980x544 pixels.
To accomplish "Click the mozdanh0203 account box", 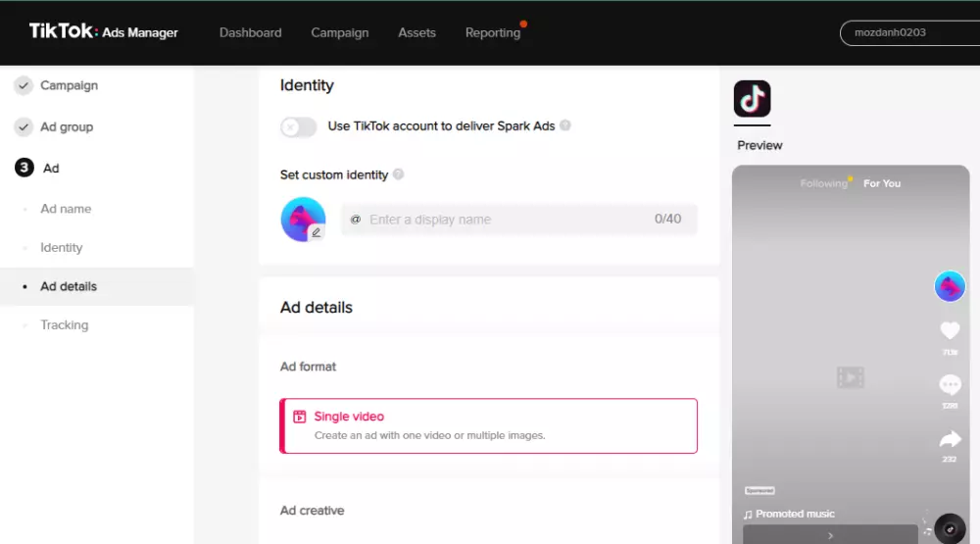I will (910, 32).
